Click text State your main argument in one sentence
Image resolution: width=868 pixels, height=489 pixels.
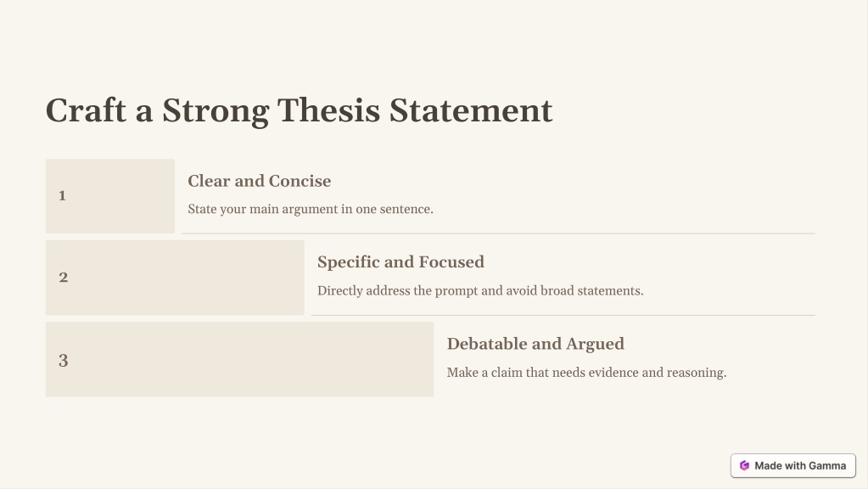[311, 210]
